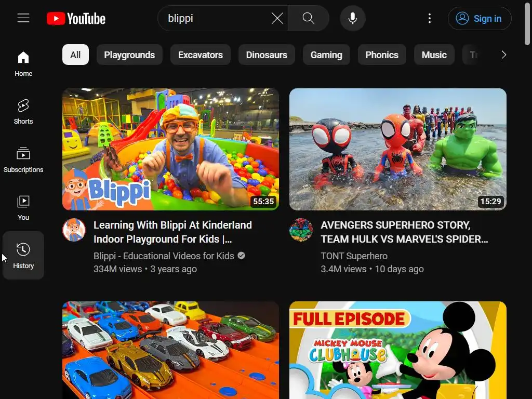Clear the search text with the X

tap(277, 18)
